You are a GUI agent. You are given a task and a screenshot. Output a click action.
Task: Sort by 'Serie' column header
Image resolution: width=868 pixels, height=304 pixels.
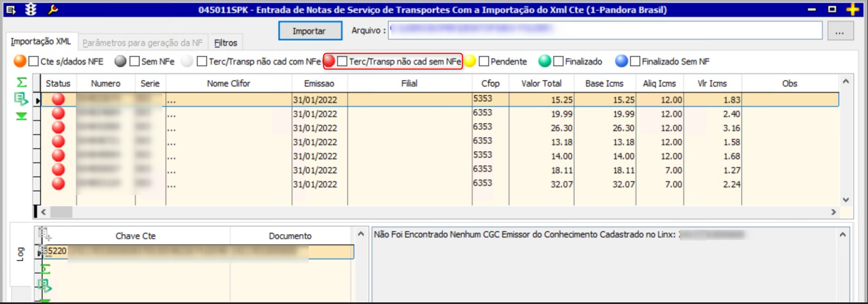[x=150, y=83]
